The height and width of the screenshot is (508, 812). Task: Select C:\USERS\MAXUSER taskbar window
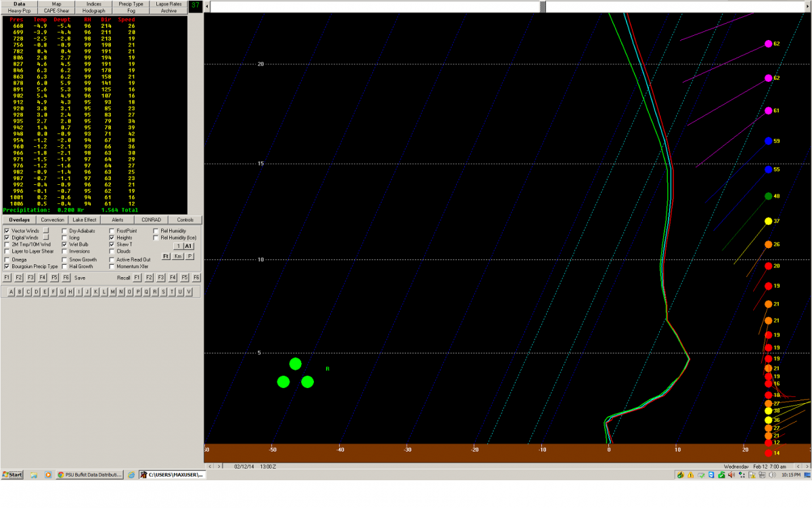pyautogui.click(x=172, y=475)
